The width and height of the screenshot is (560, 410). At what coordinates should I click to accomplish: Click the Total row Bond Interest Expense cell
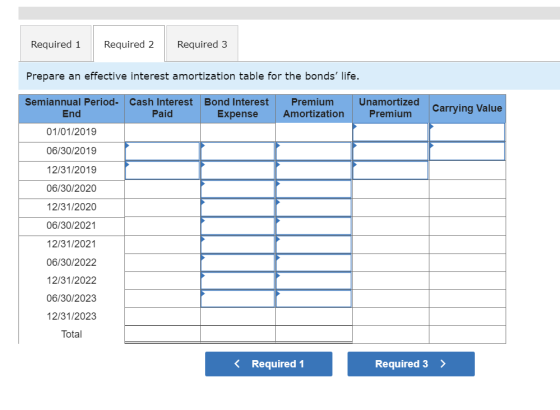(x=238, y=334)
